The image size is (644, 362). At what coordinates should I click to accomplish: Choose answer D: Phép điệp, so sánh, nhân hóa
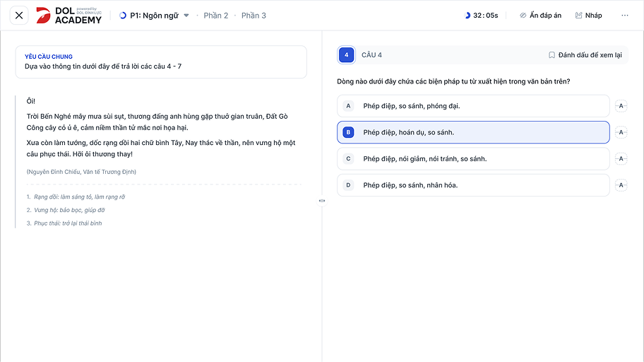(x=472, y=185)
